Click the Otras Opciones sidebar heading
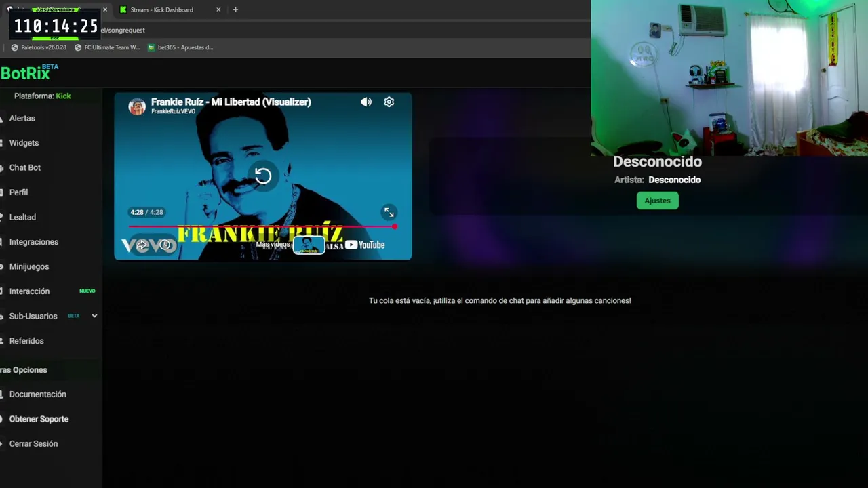This screenshot has width=868, height=488. [24, 370]
